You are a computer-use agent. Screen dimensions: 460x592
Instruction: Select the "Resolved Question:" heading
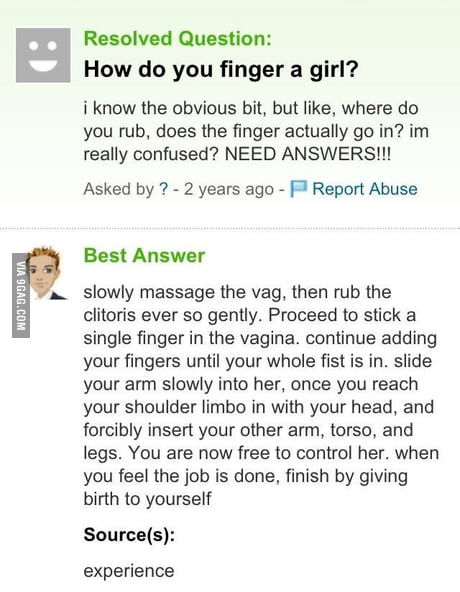click(178, 39)
